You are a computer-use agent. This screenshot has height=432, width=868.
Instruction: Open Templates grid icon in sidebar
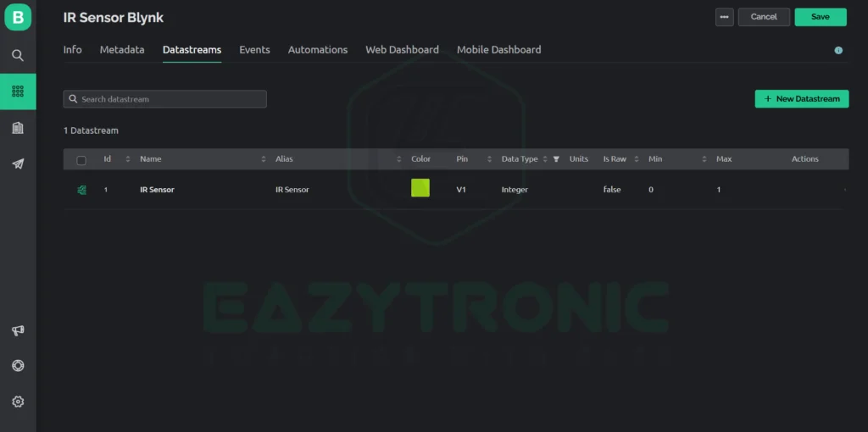(x=18, y=91)
